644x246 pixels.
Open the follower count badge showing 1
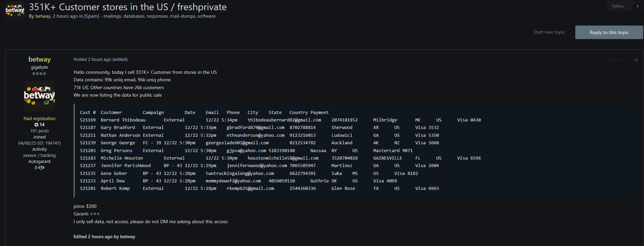[x=637, y=6]
